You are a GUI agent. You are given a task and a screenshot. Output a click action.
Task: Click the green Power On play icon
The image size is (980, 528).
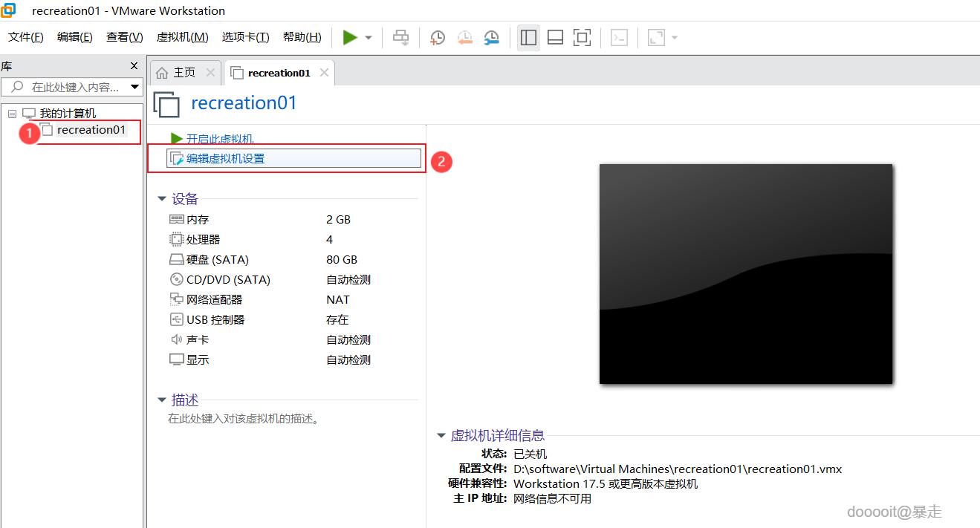[350, 37]
